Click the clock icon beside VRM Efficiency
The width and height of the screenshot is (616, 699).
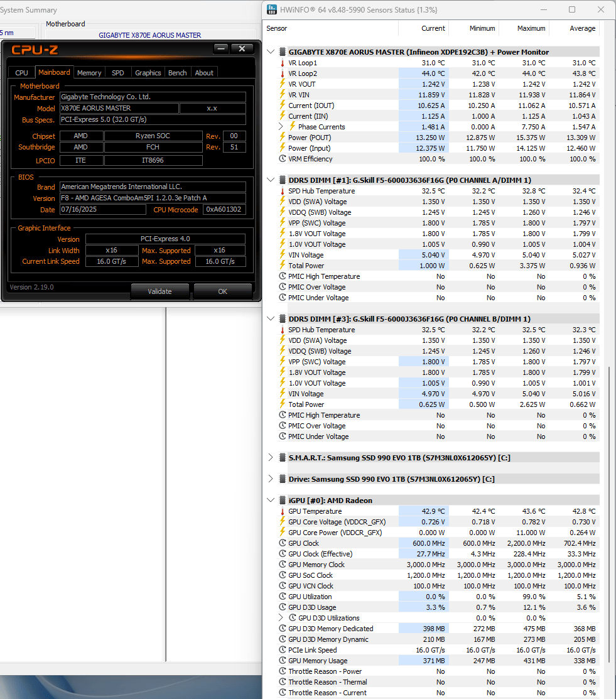(x=282, y=159)
